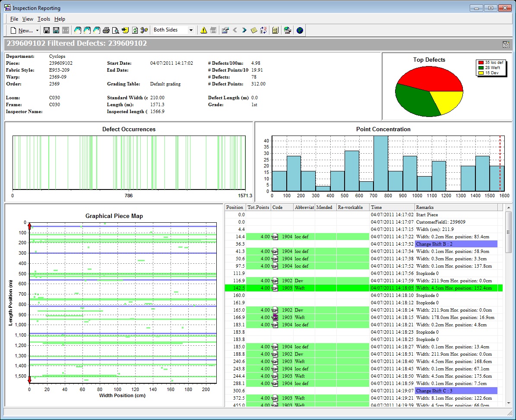Go to next piece with forward arrow

(x=244, y=30)
